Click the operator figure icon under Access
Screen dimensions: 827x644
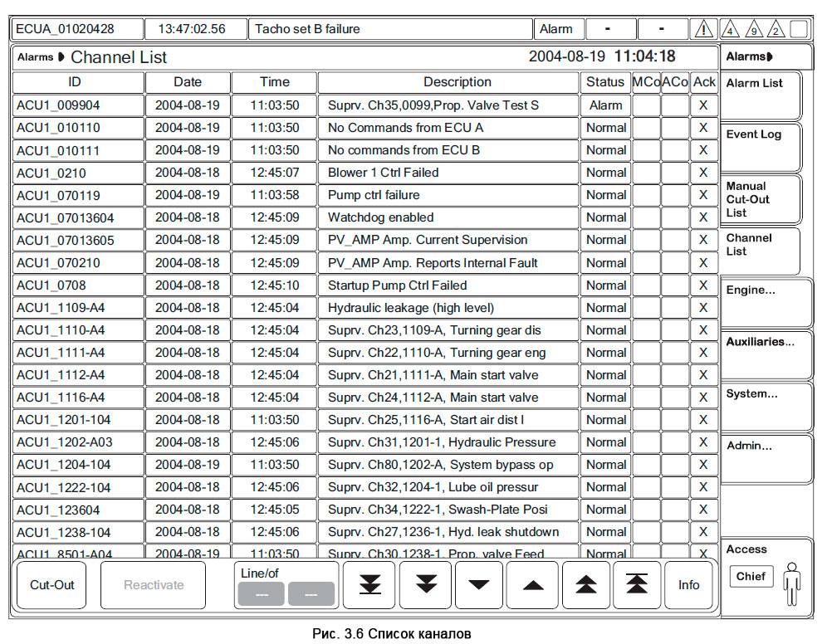(x=791, y=584)
